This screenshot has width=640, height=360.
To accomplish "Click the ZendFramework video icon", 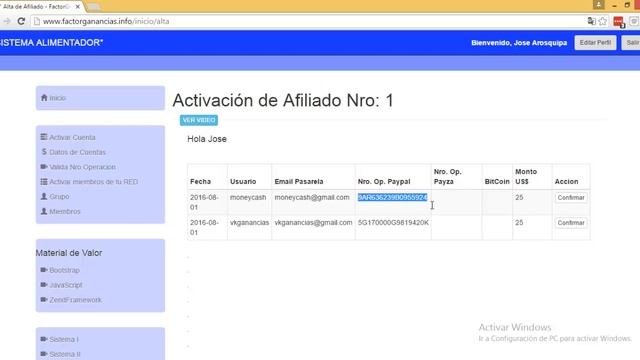I will coord(44,300).
